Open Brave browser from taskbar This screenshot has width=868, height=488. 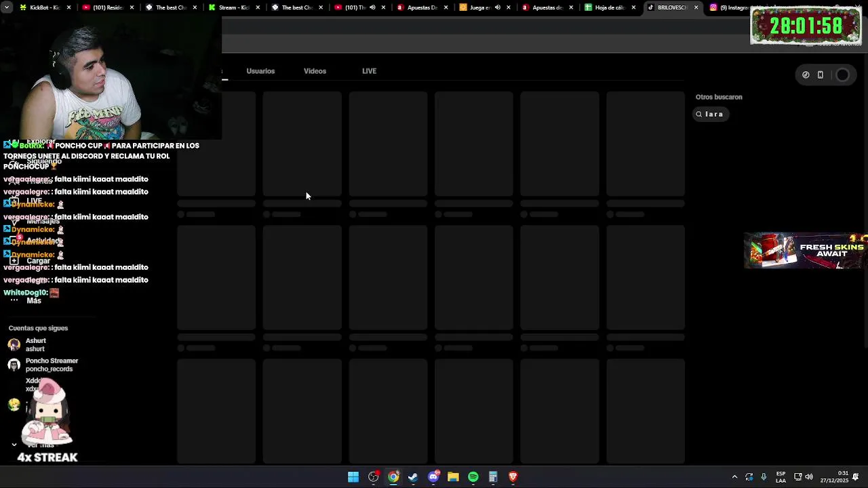tap(513, 477)
